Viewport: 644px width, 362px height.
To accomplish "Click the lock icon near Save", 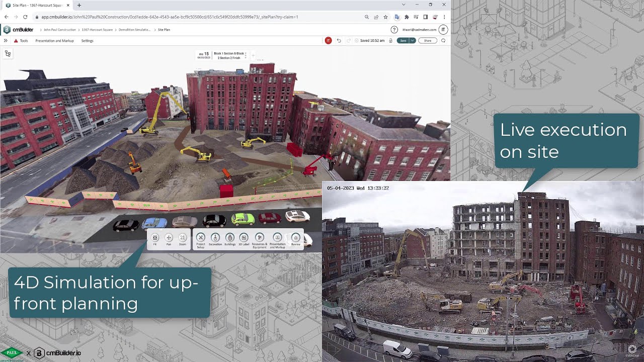I will coord(390,40).
